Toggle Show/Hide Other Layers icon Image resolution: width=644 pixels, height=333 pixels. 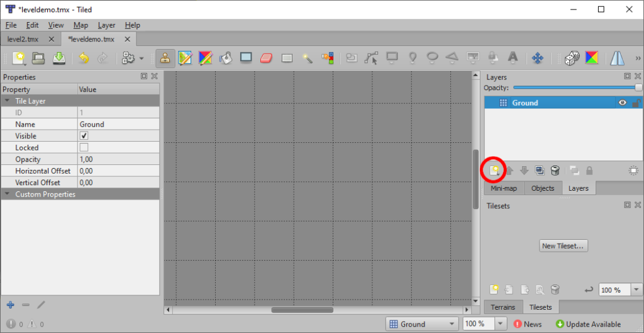[575, 171]
